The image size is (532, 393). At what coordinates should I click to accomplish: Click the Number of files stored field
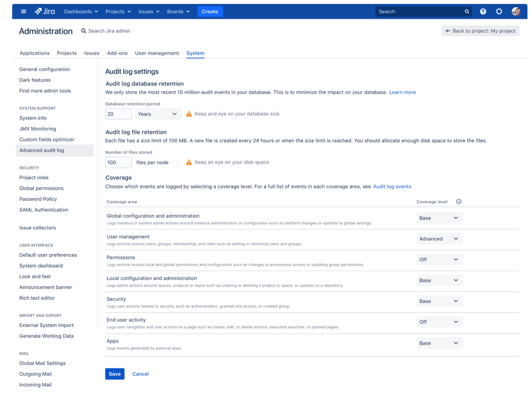[118, 163]
